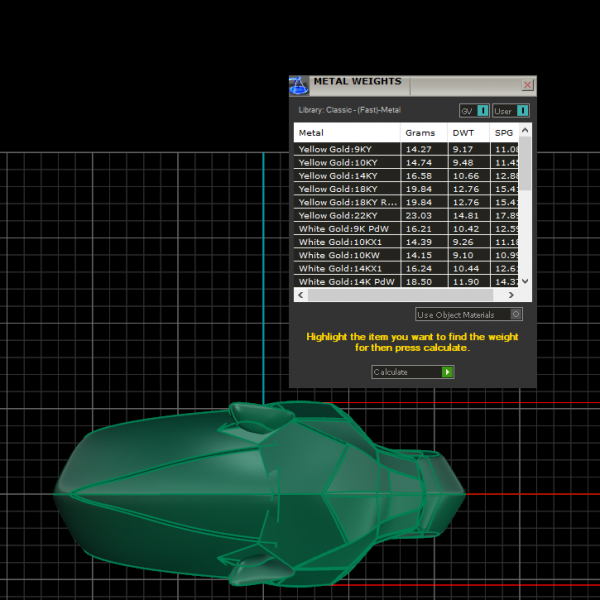Screen dimensions: 600x600
Task: Enable Use Object Materials option
Action: pos(516,314)
